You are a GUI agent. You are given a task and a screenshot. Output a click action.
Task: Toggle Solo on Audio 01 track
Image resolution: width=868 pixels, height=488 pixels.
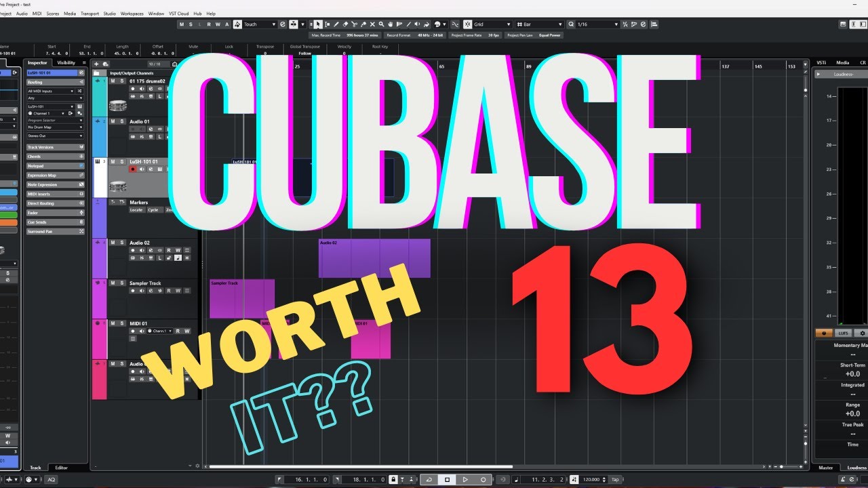click(x=121, y=121)
